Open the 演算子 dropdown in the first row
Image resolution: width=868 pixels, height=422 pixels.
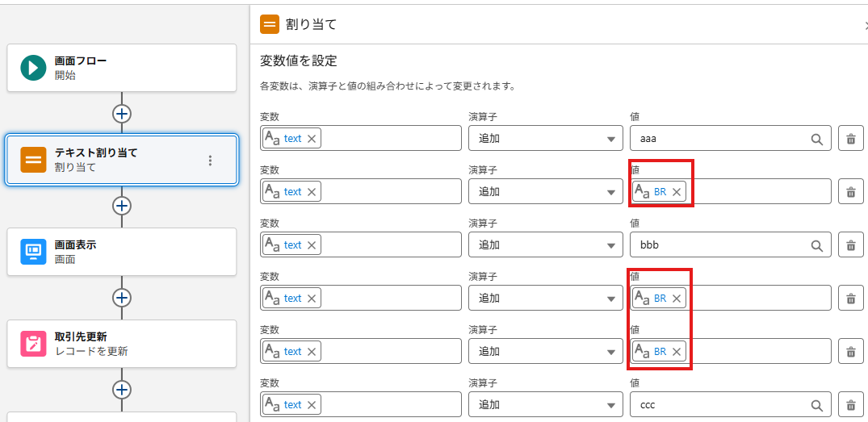pos(545,139)
